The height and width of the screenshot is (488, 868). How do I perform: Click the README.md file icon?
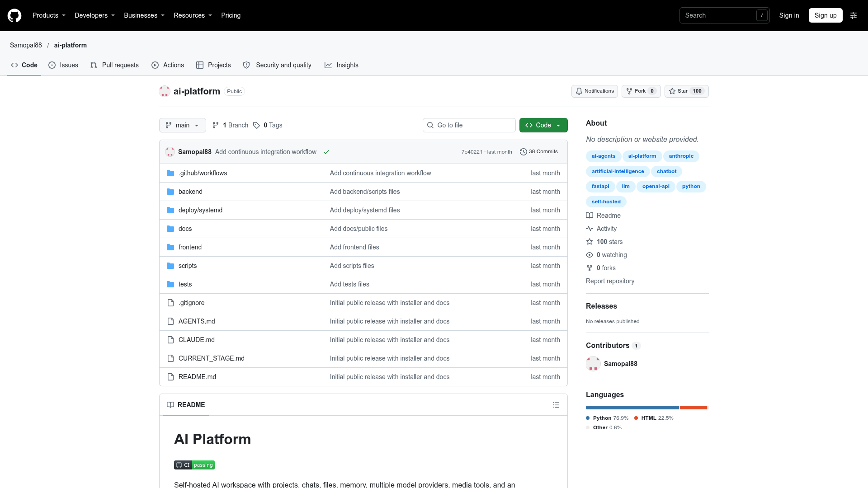click(170, 377)
